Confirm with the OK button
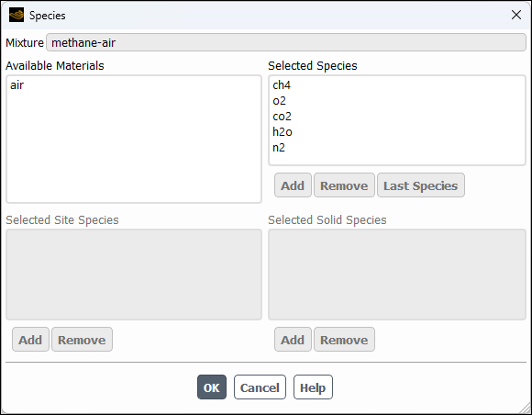The image size is (532, 415). tap(212, 387)
